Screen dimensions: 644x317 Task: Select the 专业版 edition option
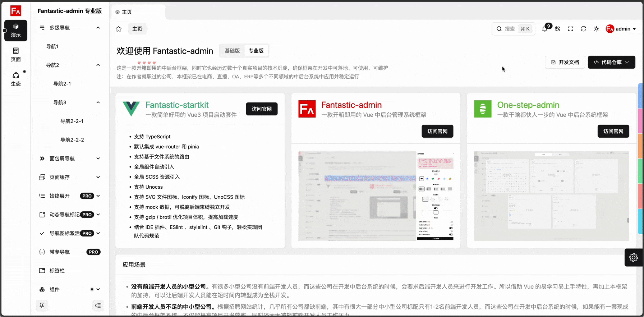[x=256, y=51]
